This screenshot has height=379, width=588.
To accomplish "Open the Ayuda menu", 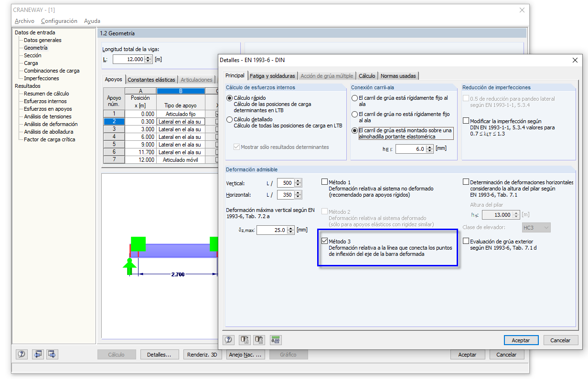I will tap(92, 21).
